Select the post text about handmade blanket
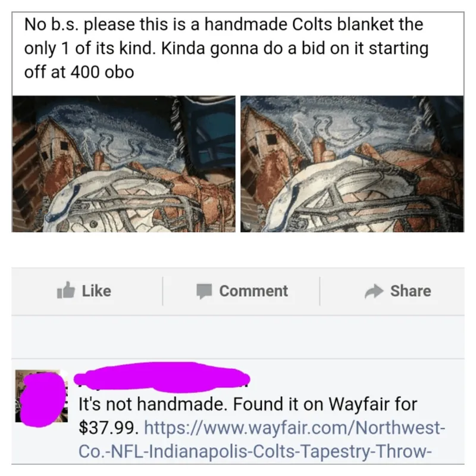476x476 pixels. tap(226, 48)
